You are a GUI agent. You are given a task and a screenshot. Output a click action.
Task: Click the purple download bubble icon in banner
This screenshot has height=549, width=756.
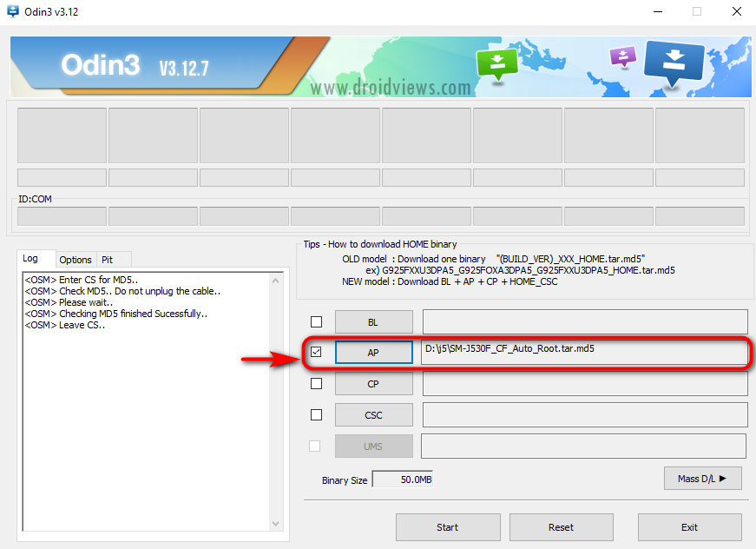(x=623, y=56)
